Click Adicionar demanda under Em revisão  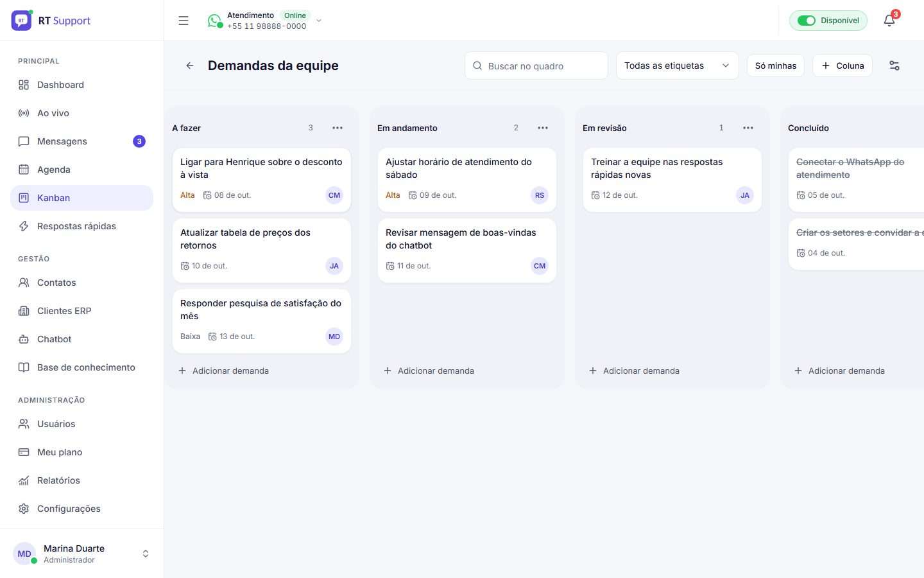click(x=672, y=371)
